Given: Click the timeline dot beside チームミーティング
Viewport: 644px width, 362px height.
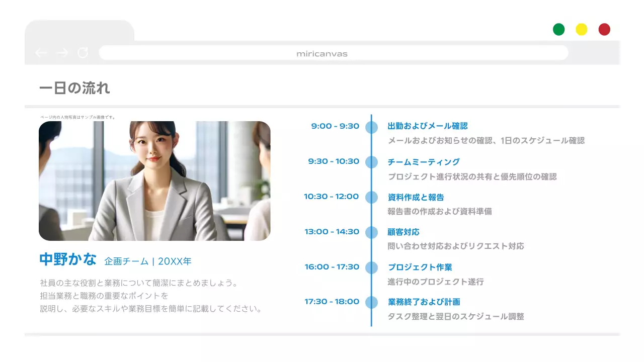Looking at the screenshot, I should point(371,162).
